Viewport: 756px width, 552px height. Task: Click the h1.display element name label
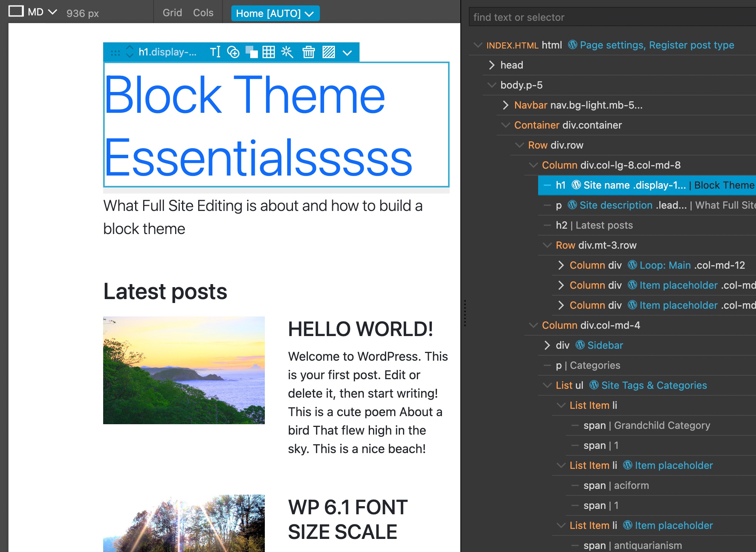point(167,52)
